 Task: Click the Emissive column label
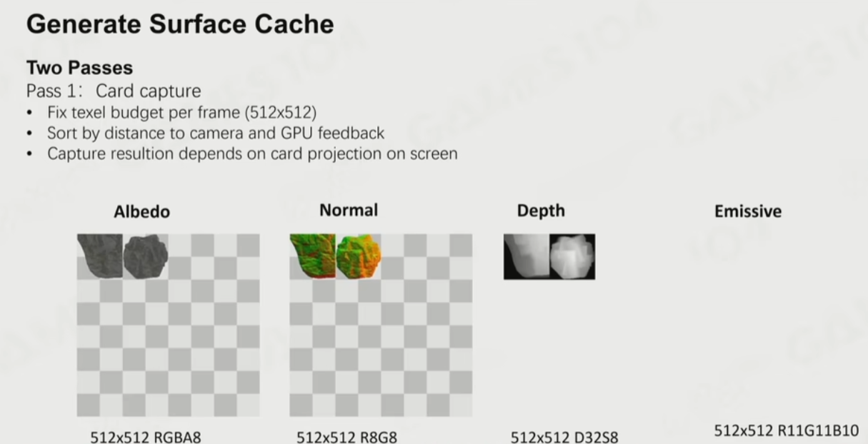click(x=747, y=211)
